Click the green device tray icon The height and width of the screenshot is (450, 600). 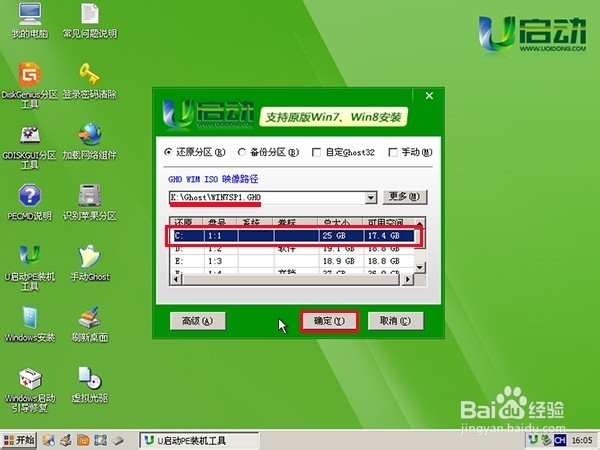[x=546, y=440]
